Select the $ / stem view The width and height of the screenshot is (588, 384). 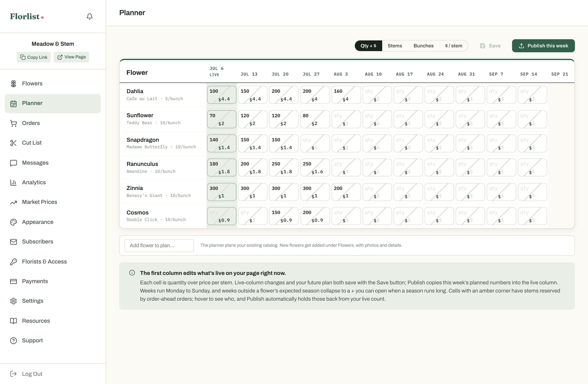[453, 46]
